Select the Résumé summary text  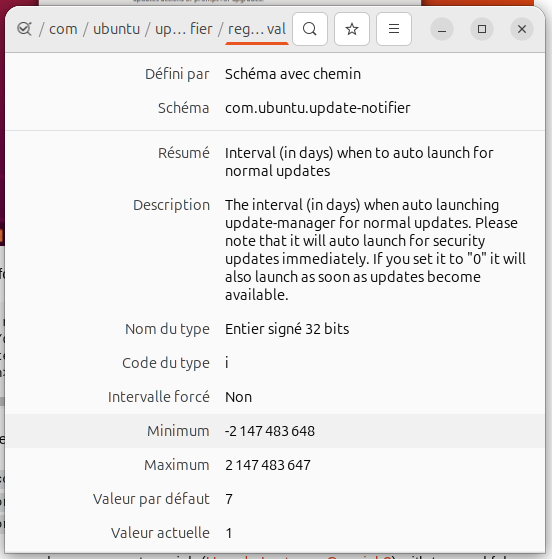359,162
